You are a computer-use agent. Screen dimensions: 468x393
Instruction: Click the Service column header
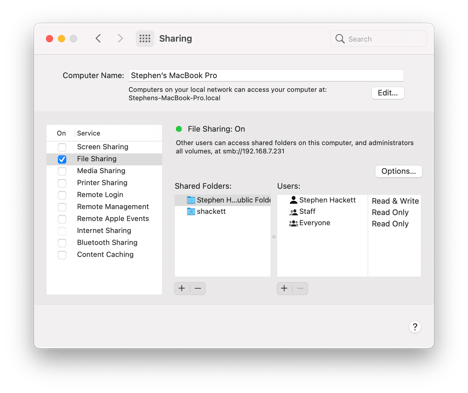point(88,133)
